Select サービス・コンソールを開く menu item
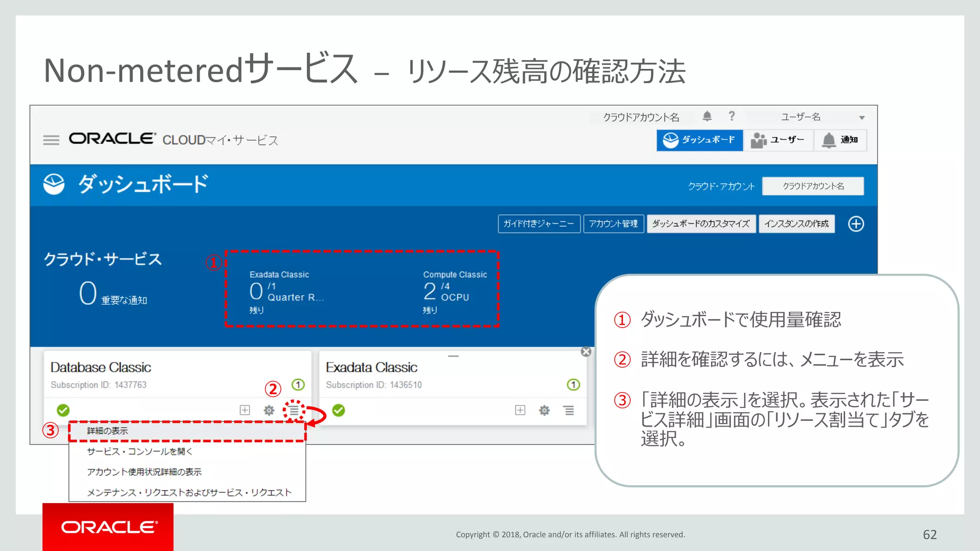 point(187,452)
